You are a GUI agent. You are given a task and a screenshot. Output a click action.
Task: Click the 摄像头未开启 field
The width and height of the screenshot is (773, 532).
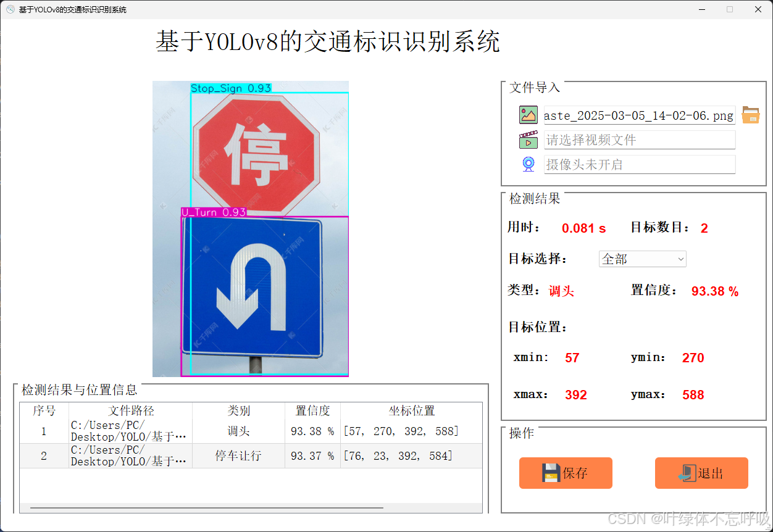(639, 165)
